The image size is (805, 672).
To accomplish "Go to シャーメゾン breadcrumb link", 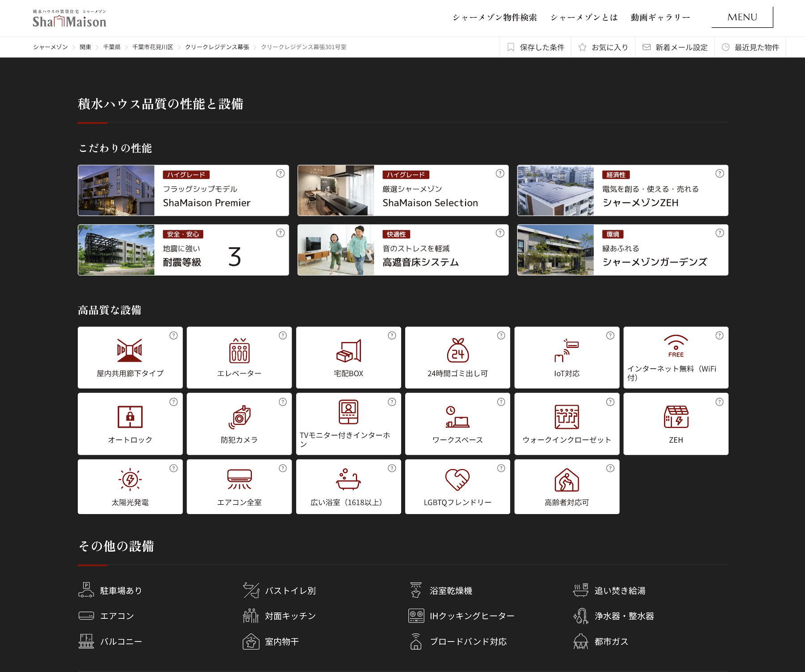I will [x=50, y=47].
